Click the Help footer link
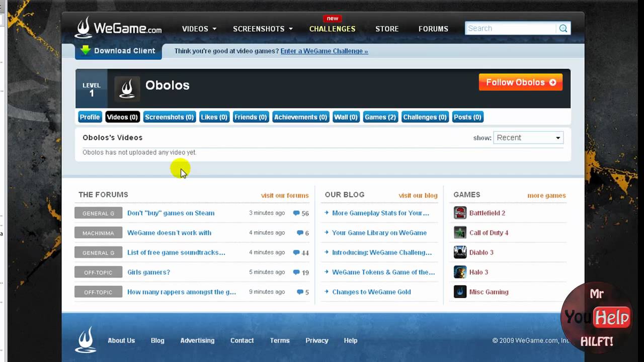 (x=351, y=340)
